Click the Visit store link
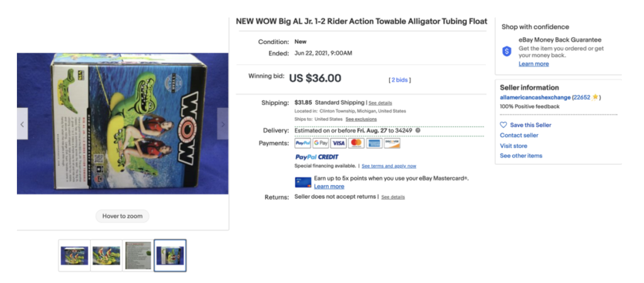The width and height of the screenshot is (644, 283). click(513, 145)
